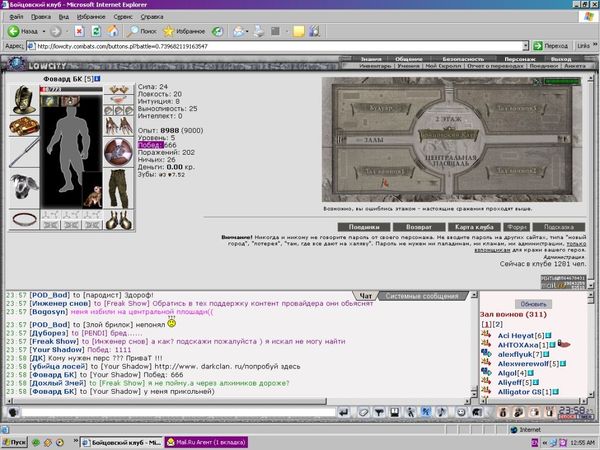Switch to Mail.Ru Агент taskbar window
The height and width of the screenshot is (450, 600).
pos(206,442)
